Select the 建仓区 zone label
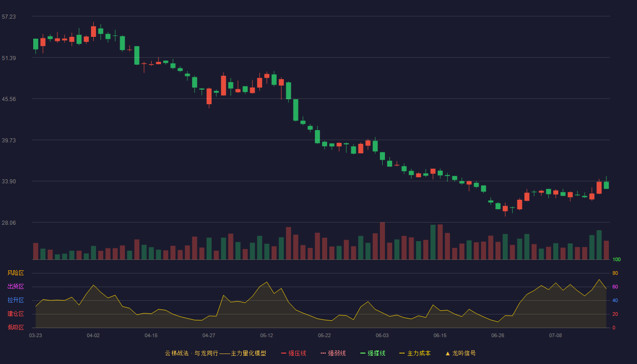 click(15, 314)
